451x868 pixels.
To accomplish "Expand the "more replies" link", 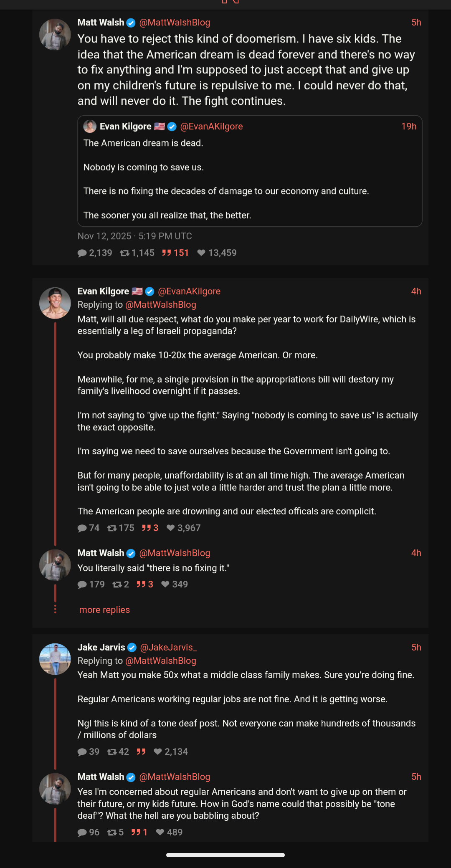I will (x=104, y=610).
